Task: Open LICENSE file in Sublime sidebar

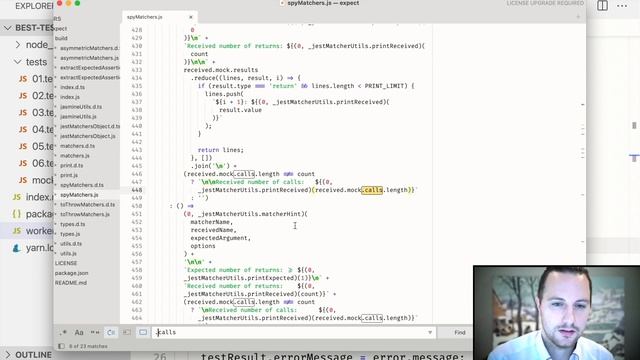Action: point(66,264)
